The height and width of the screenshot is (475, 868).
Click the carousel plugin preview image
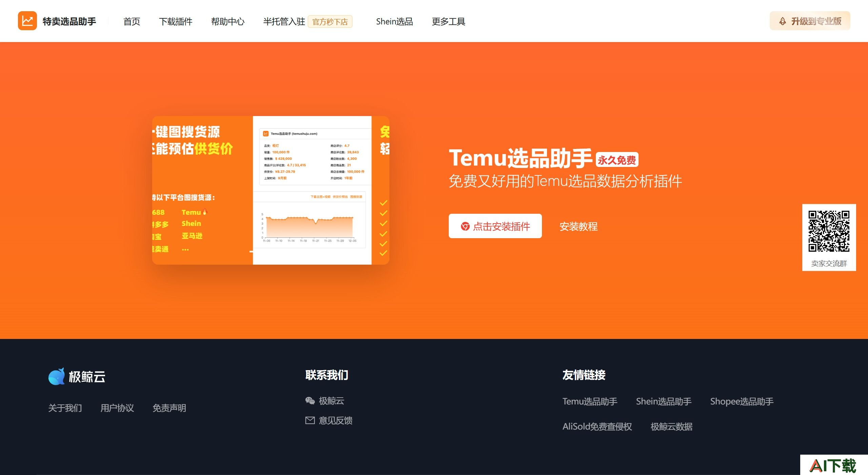270,190
